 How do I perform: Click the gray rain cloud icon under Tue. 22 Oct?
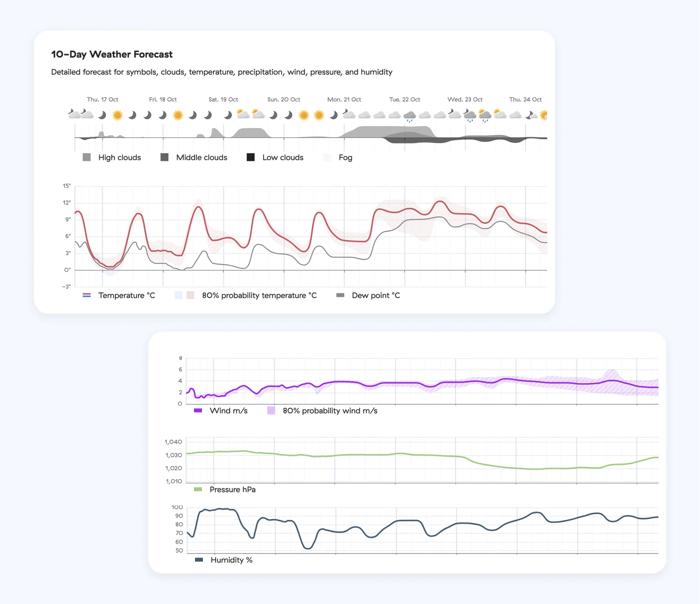tap(409, 116)
